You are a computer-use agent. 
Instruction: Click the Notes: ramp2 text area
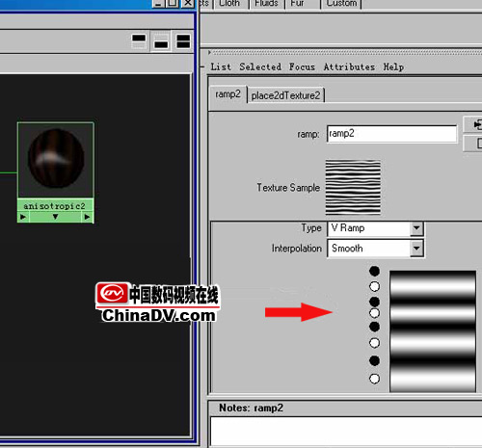click(346, 431)
